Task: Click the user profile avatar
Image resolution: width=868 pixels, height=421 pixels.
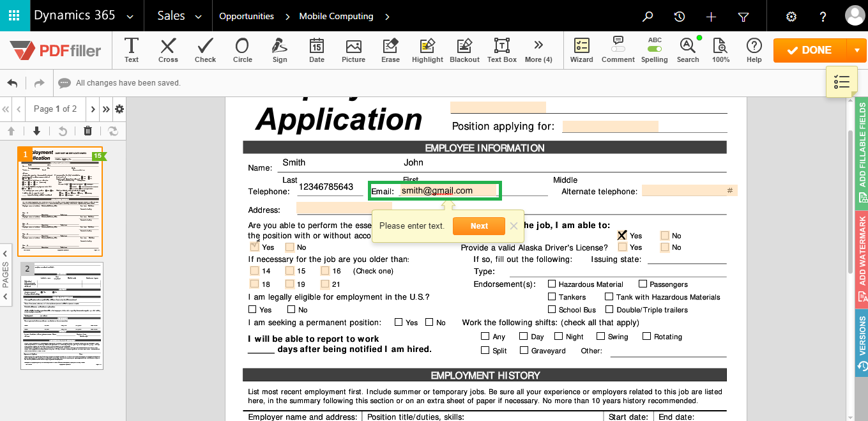Action: click(854, 16)
